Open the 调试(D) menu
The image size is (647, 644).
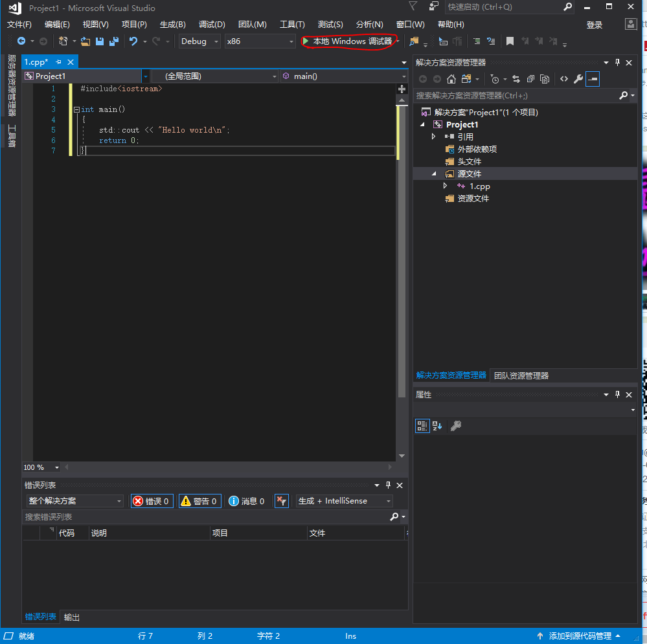(211, 24)
